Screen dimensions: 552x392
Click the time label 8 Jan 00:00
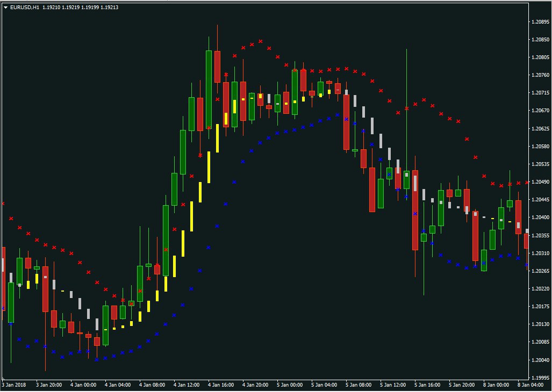(x=497, y=385)
